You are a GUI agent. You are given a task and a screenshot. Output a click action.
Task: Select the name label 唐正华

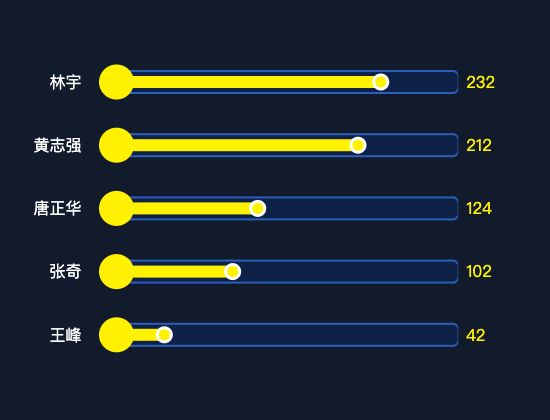(58, 208)
